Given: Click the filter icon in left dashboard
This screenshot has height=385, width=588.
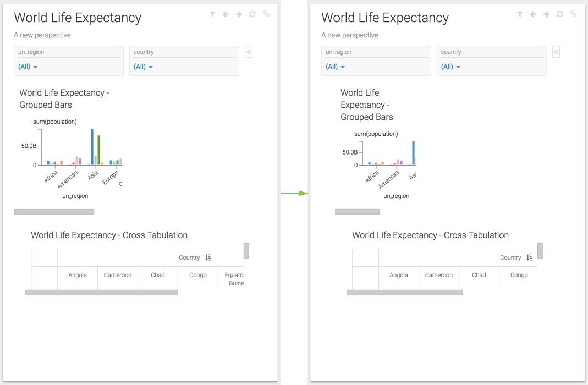Looking at the screenshot, I should (212, 14).
